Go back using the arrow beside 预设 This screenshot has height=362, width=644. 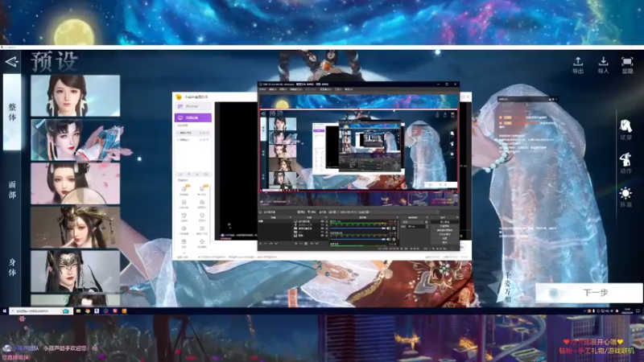point(11,62)
